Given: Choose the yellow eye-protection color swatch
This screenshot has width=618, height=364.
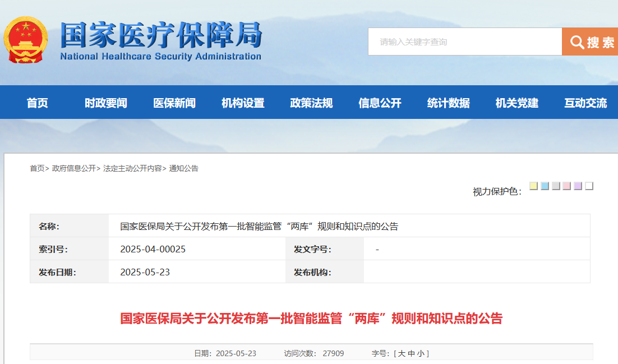Looking at the screenshot, I should pos(534,186).
